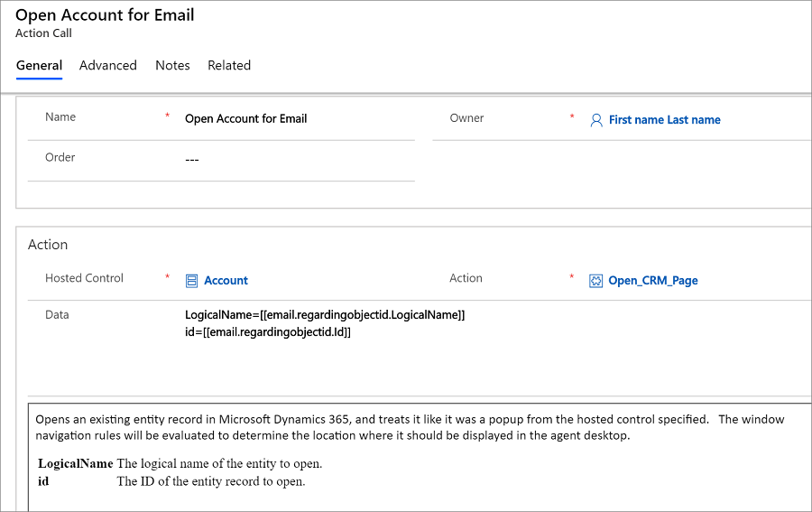The image size is (812, 512).
Task: Select the LogicalName=[[email.regardingobjectid.LogicalName]] line
Action: pos(325,314)
